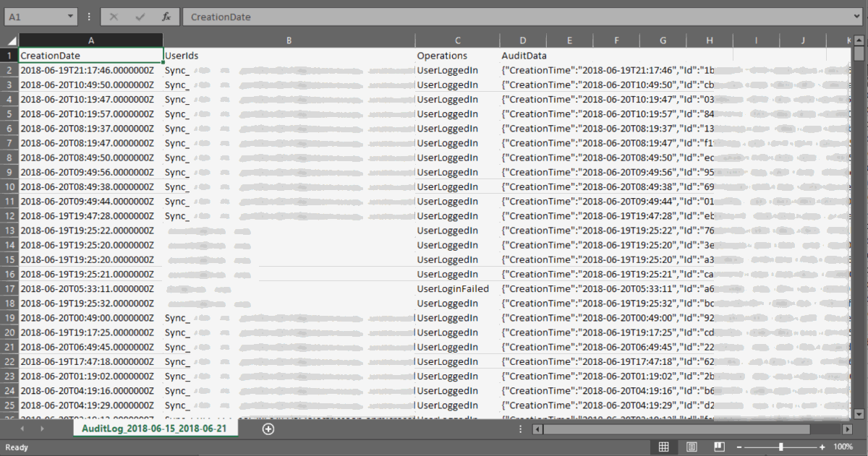Click the 100% zoom level button
The image size is (868, 456).
[843, 447]
